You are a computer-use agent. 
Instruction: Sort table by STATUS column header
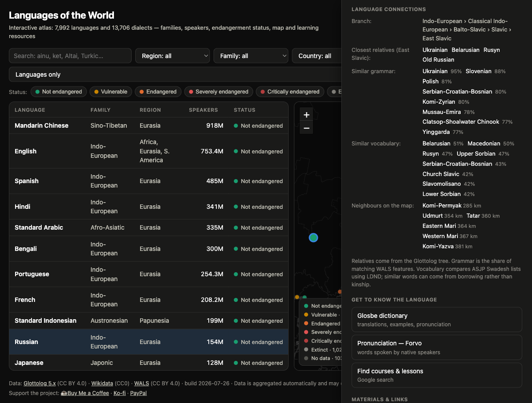tap(245, 110)
